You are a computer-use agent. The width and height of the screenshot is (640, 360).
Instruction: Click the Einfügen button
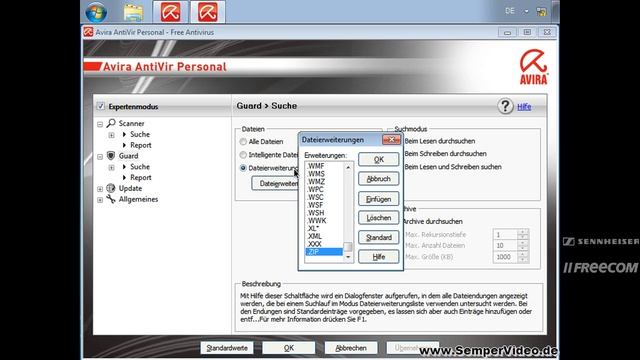point(378,199)
